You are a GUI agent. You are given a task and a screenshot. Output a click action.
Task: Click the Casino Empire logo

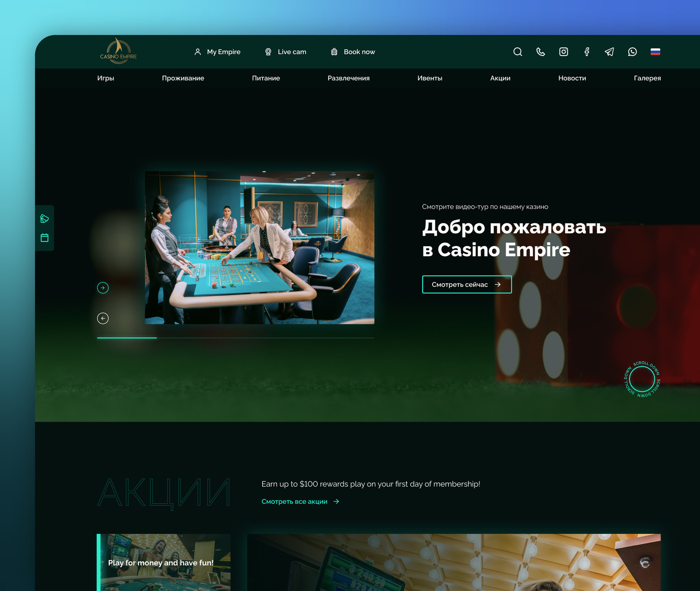tap(118, 51)
